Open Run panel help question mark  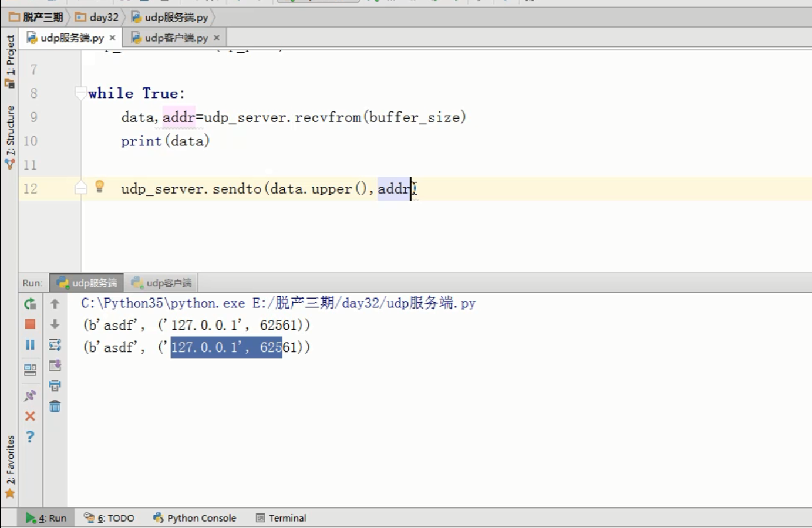click(30, 437)
